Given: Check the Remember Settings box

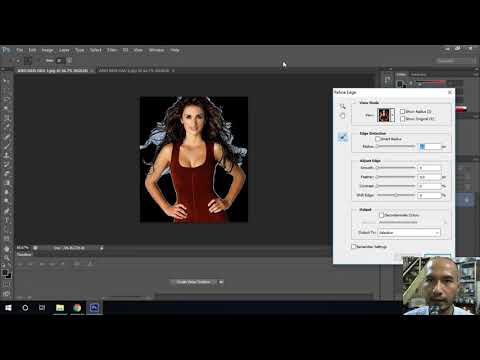Looking at the screenshot, I should 354,247.
